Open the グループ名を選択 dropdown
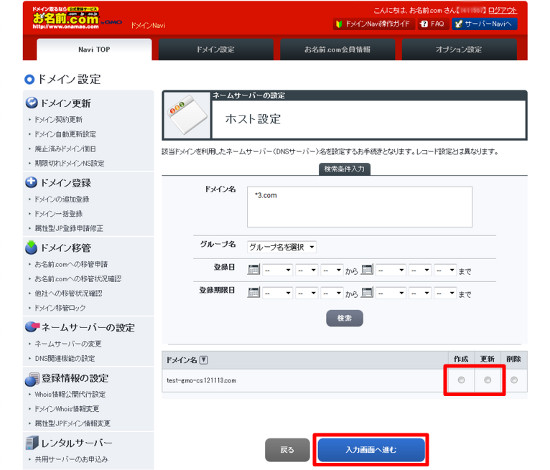 pyautogui.click(x=282, y=247)
